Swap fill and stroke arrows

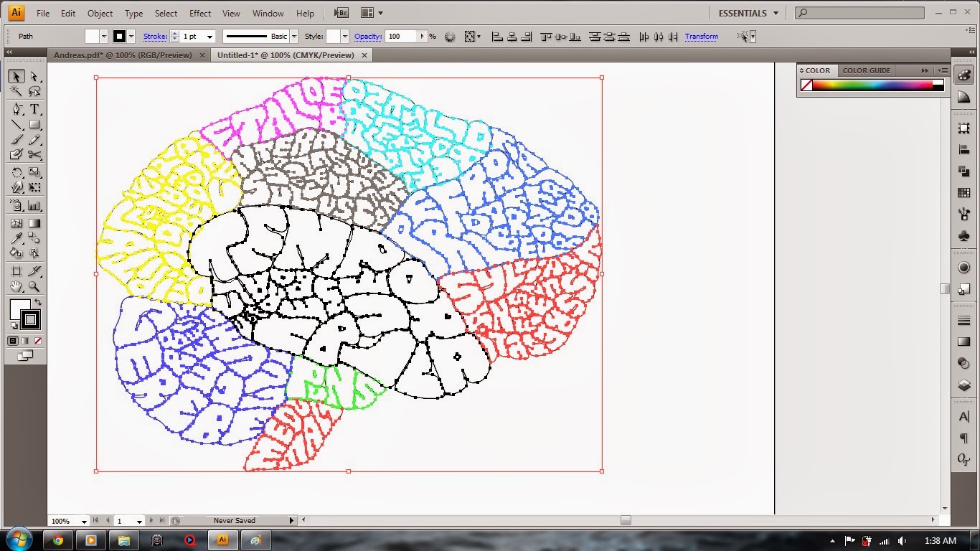pyautogui.click(x=37, y=302)
